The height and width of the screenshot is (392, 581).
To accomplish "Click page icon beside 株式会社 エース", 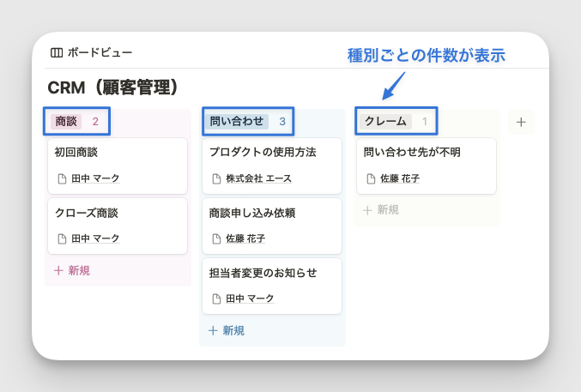I will pos(216,179).
